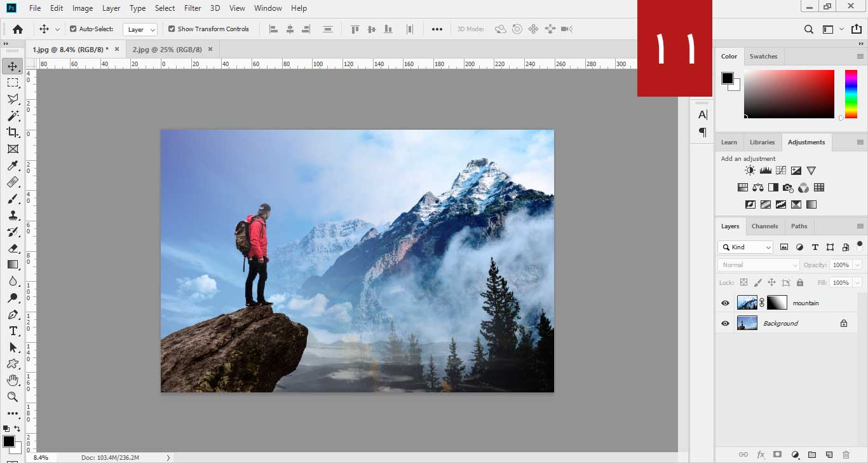Open the Character panel icon

[x=702, y=114]
